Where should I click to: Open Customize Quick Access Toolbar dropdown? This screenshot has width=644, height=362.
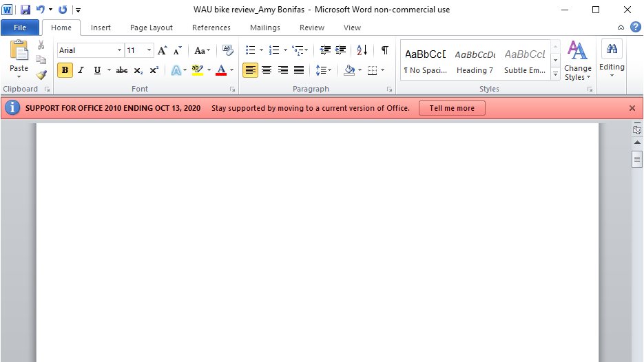(x=78, y=10)
